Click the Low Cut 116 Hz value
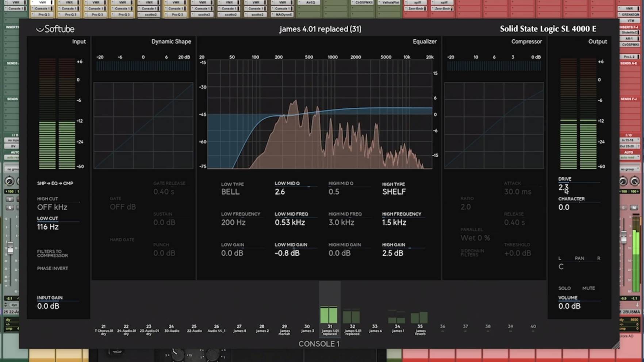Screen dimensions: 644x362 click(48, 227)
